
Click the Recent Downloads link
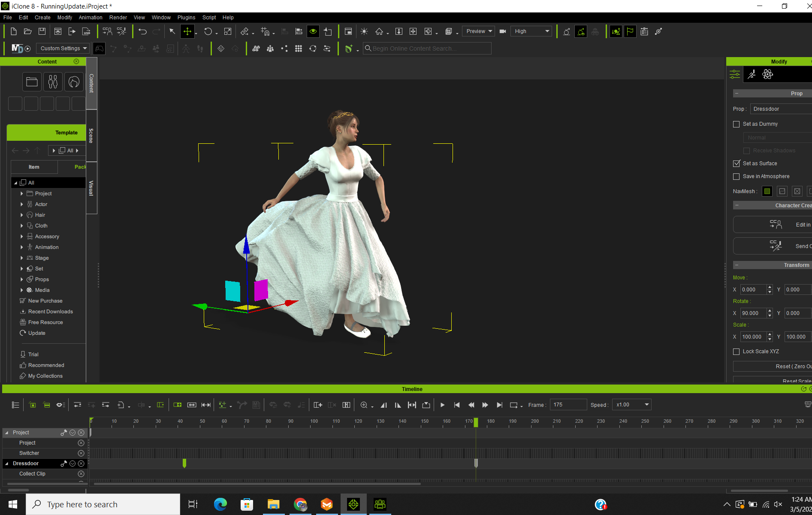pos(50,312)
